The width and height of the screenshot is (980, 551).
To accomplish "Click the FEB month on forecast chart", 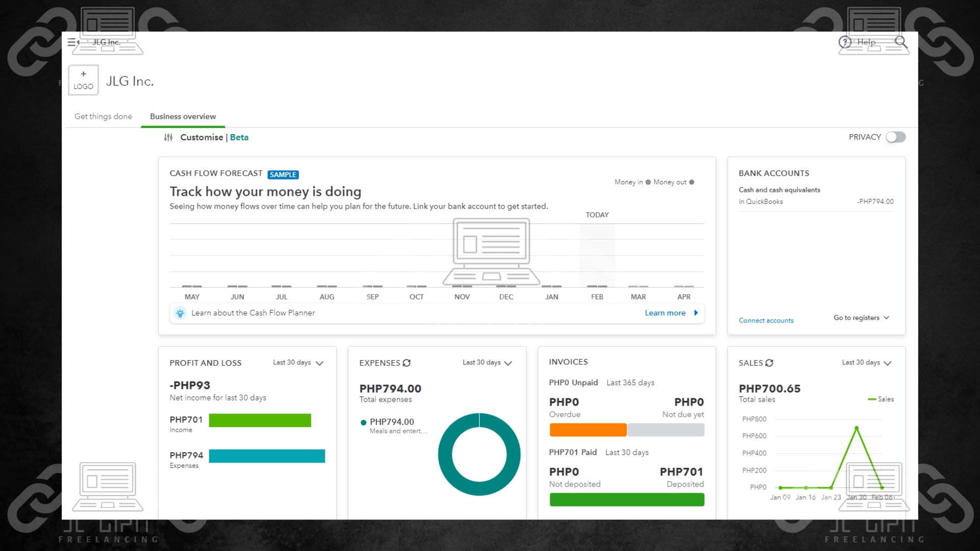I will click(x=597, y=297).
